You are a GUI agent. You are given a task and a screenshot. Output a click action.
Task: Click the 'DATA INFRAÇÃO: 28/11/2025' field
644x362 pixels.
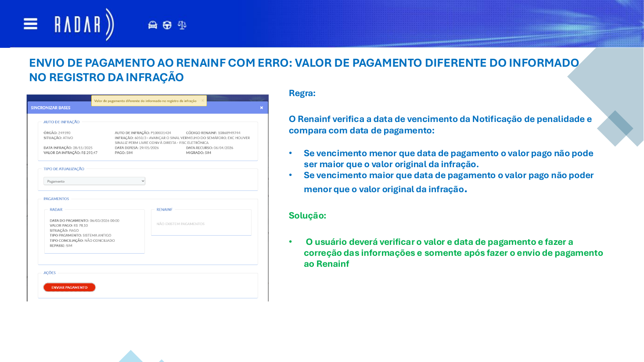(68, 148)
